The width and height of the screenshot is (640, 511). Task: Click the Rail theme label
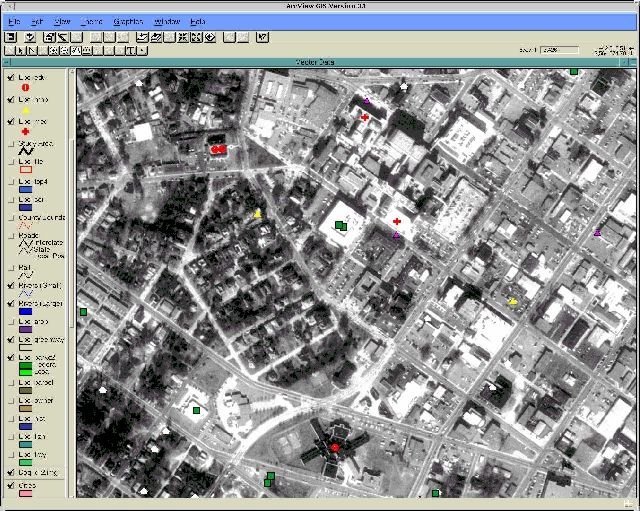click(x=24, y=267)
